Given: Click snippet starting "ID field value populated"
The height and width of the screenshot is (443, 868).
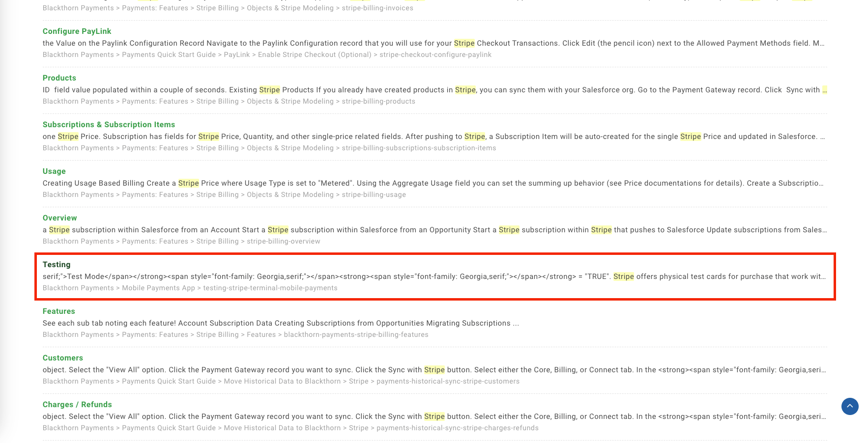Looking at the screenshot, I should pos(435,90).
